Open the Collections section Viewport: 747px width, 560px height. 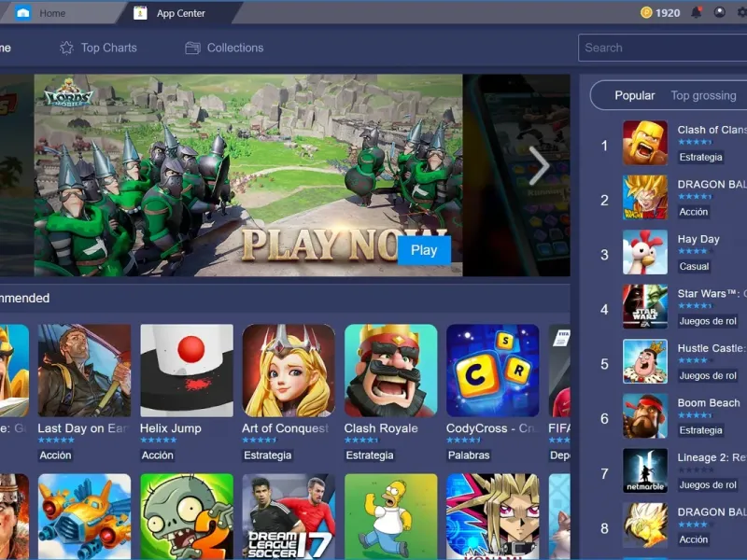pos(224,48)
